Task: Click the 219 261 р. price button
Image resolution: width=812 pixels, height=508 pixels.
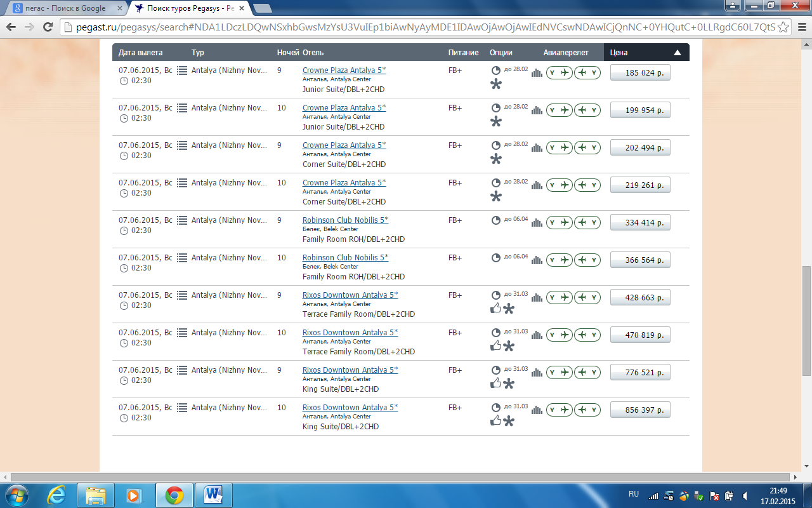Action: [640, 185]
